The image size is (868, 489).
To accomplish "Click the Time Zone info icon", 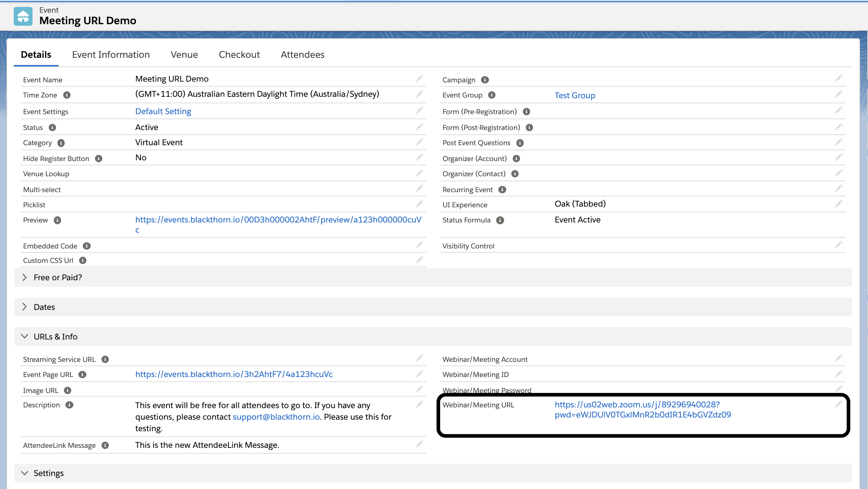I will point(67,95).
